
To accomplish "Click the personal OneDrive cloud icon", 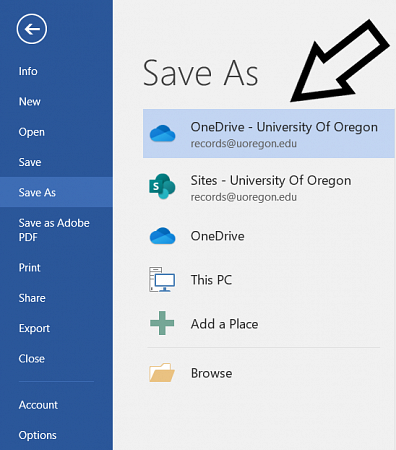I will coord(162,236).
